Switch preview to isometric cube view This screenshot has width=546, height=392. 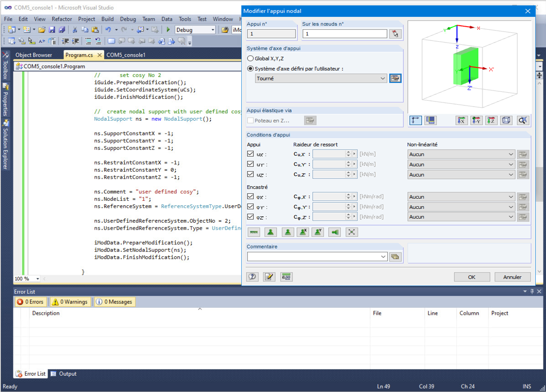pos(507,120)
